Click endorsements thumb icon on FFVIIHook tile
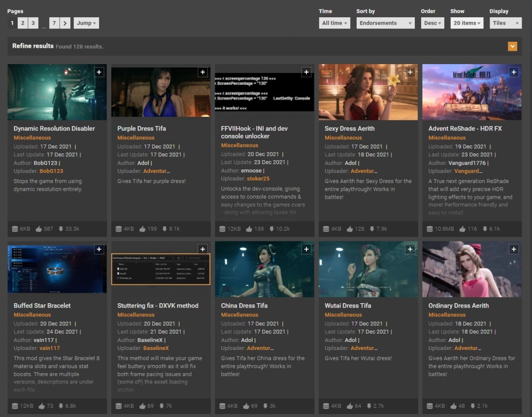Viewport: 532px width, 417px height. coord(249,229)
